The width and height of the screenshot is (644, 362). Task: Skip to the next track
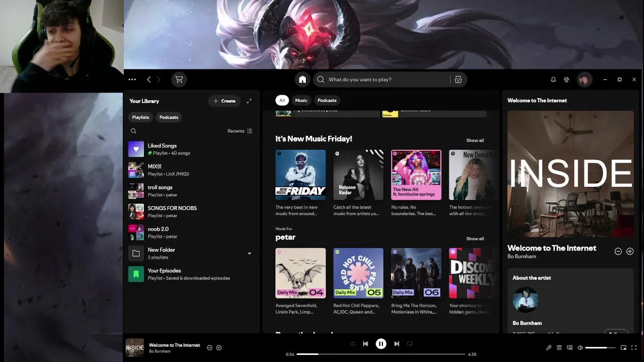(396, 344)
